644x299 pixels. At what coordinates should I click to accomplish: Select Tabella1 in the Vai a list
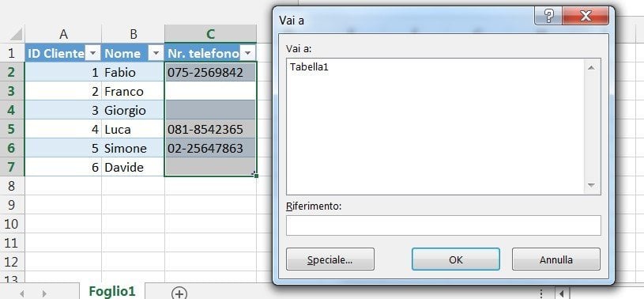pos(309,66)
